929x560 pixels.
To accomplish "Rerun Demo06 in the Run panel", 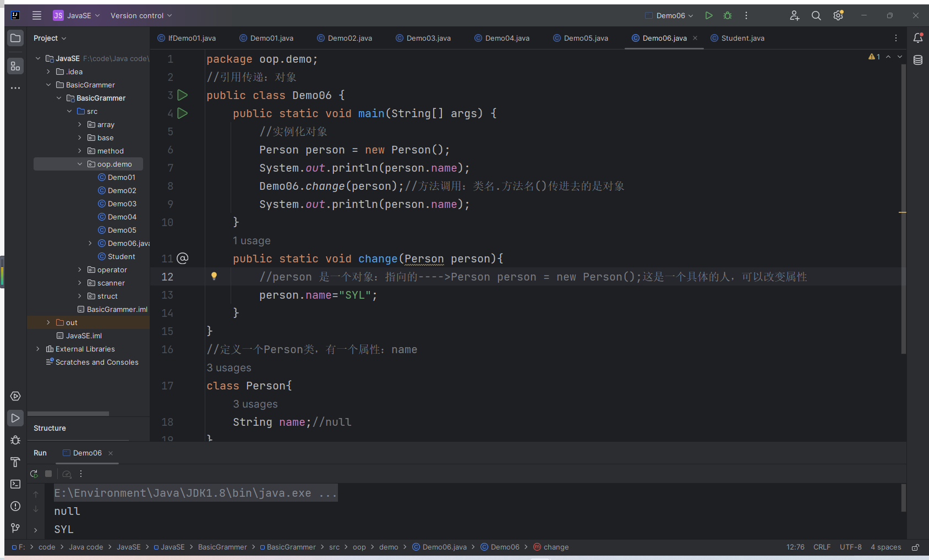I will point(34,474).
